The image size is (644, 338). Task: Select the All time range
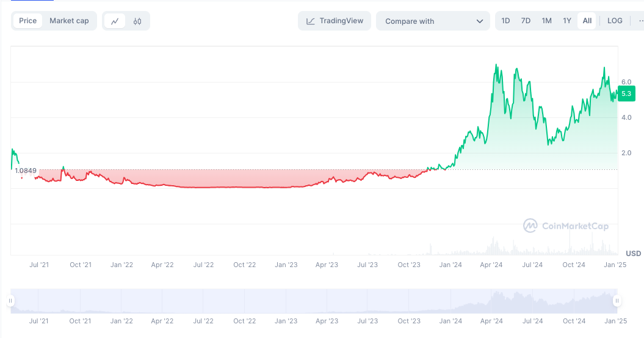click(x=587, y=21)
